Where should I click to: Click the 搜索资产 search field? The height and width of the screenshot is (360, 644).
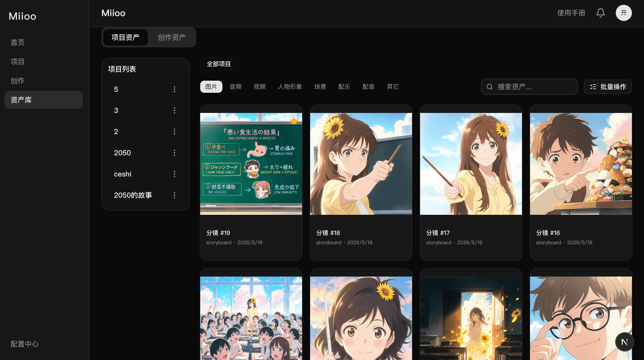[529, 87]
